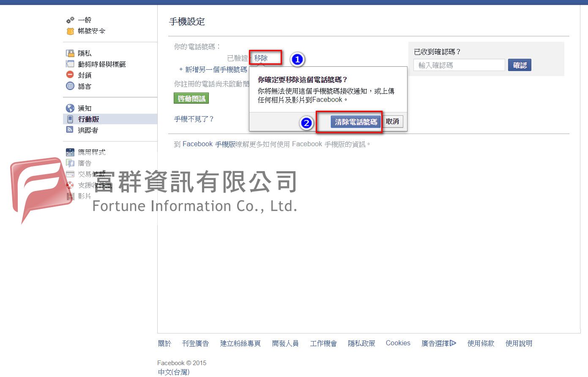Open the 使用說明 footer link
The height and width of the screenshot is (377, 588).
point(519,343)
